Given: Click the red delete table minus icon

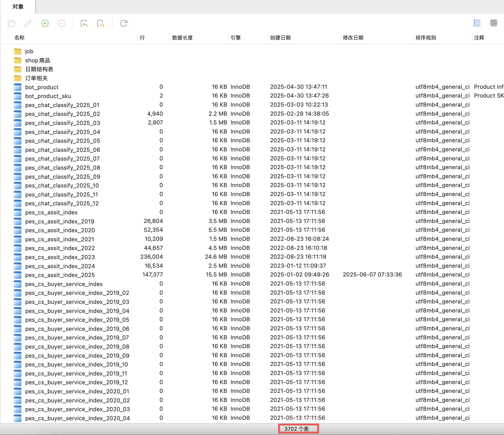Looking at the screenshot, I should click(x=62, y=23).
